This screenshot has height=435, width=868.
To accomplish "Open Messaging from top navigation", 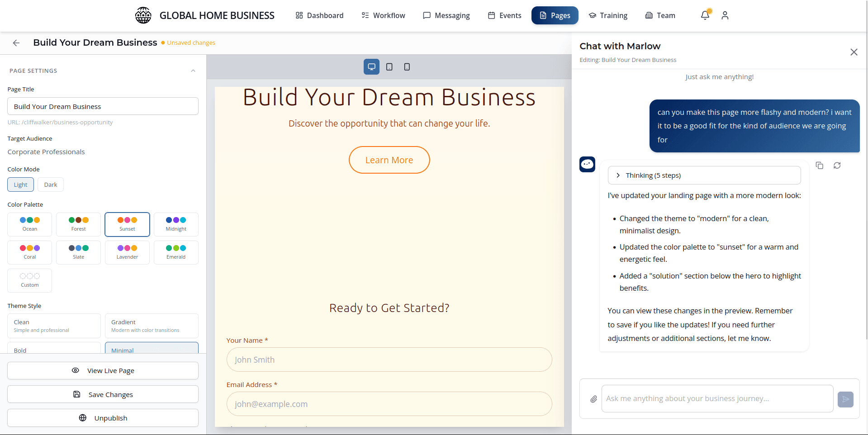I will tap(446, 15).
